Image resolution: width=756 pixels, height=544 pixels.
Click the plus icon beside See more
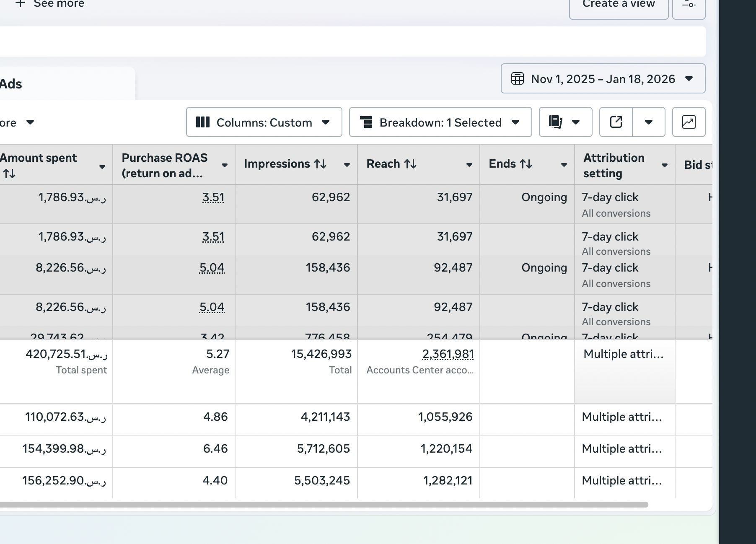[x=21, y=3]
